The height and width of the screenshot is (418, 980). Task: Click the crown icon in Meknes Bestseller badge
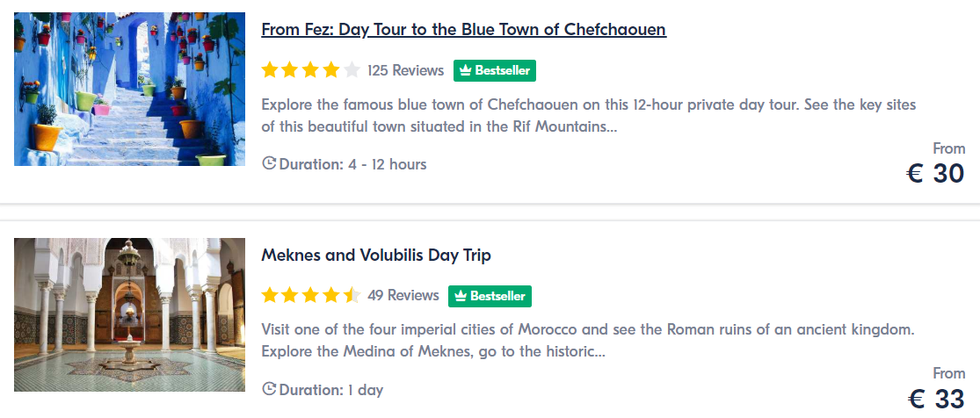point(461,296)
